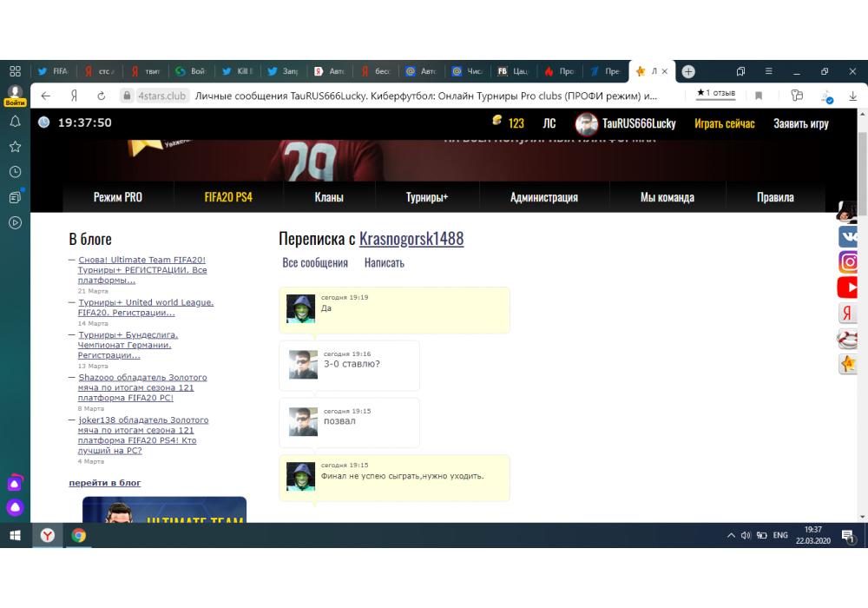868x608 pixels.
Task: Click 'Написать' to compose a message
Action: click(385, 263)
